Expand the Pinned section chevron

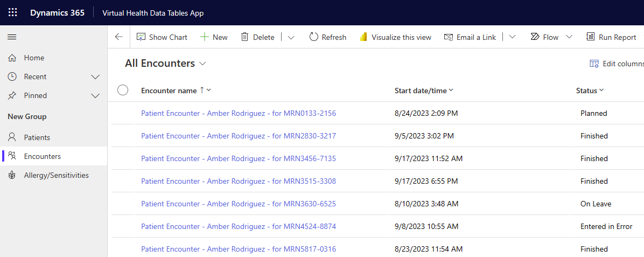pos(95,96)
